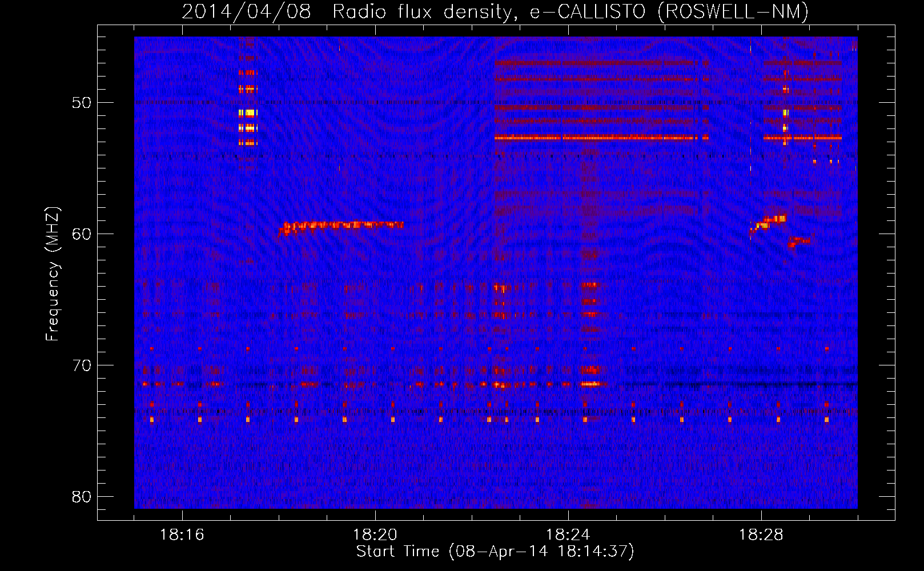Click the plot title "Radio flux density, e-CALLISTO (ROSWELL-NM)"
The height and width of the screenshot is (571, 924).
coord(571,11)
